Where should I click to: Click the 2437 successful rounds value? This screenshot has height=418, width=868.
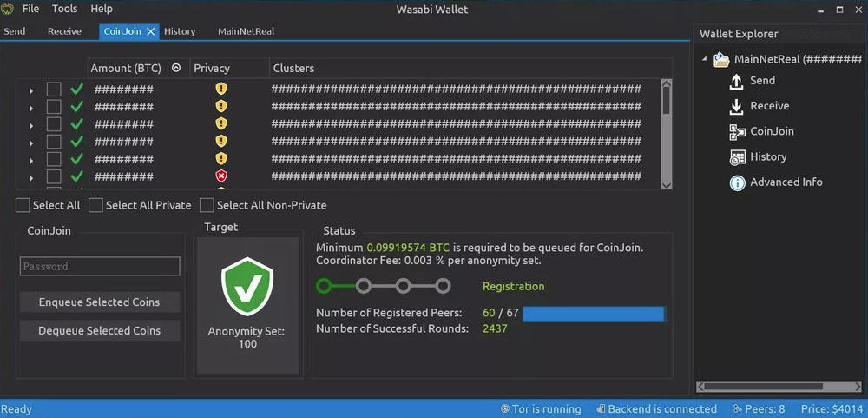click(495, 328)
